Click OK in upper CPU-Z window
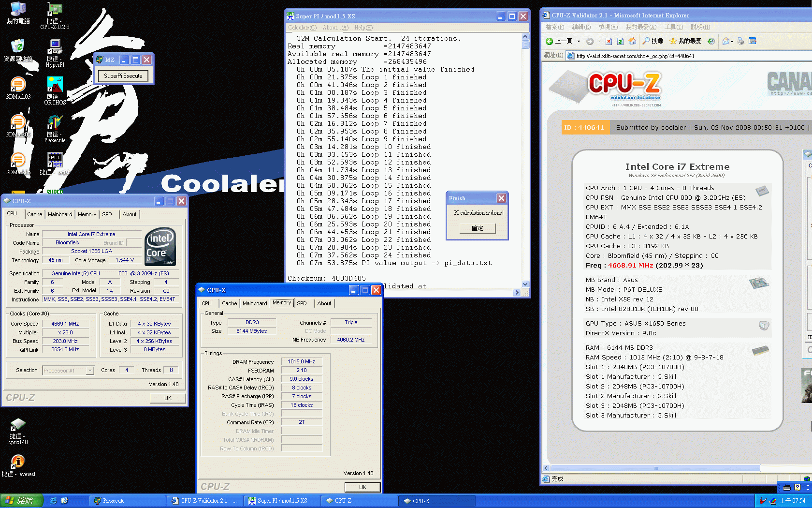 168,398
